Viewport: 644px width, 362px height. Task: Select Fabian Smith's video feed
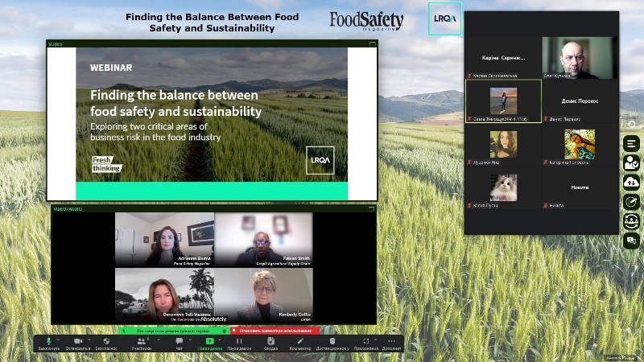tap(263, 240)
